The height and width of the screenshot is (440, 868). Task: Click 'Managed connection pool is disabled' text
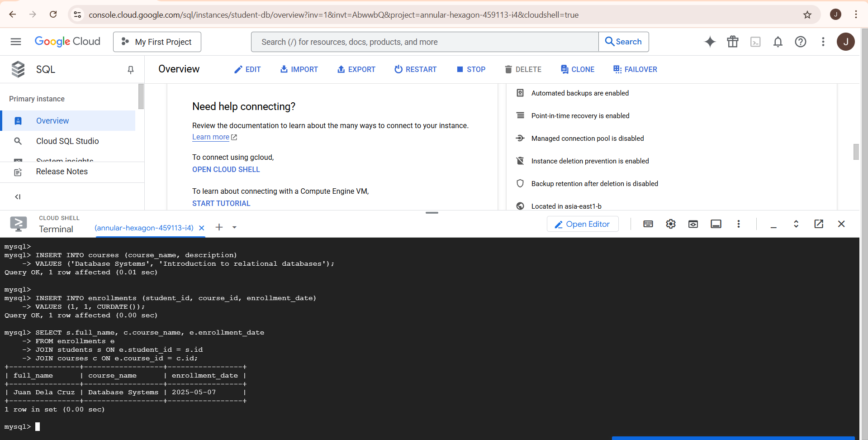[x=588, y=139]
